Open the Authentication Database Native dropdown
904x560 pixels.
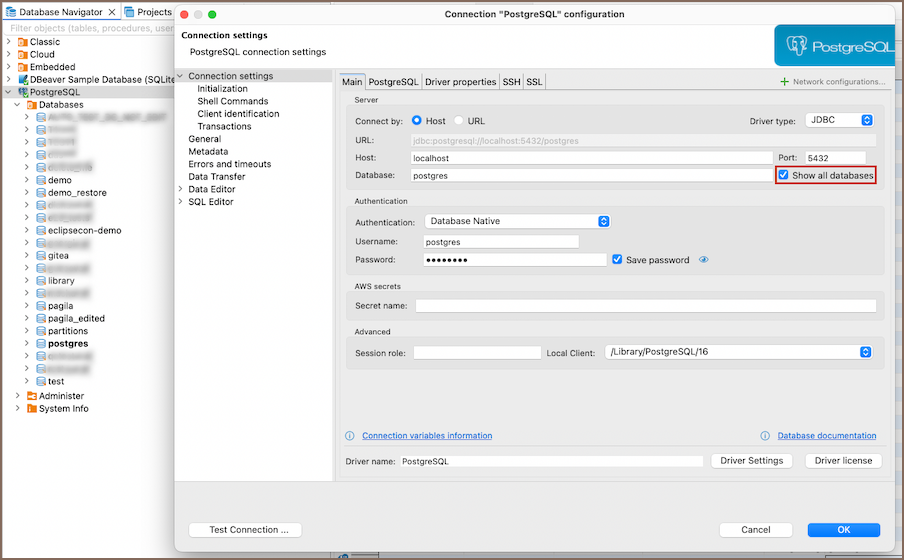[x=517, y=221]
